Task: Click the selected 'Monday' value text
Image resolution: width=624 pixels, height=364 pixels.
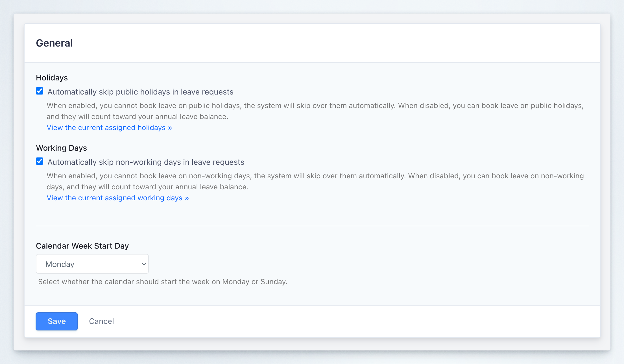Action: click(x=60, y=264)
